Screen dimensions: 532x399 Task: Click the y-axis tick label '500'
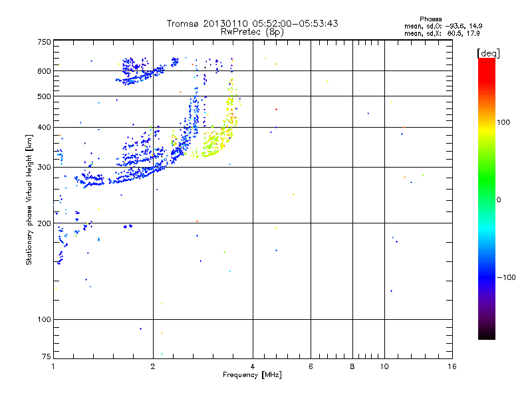click(x=44, y=96)
